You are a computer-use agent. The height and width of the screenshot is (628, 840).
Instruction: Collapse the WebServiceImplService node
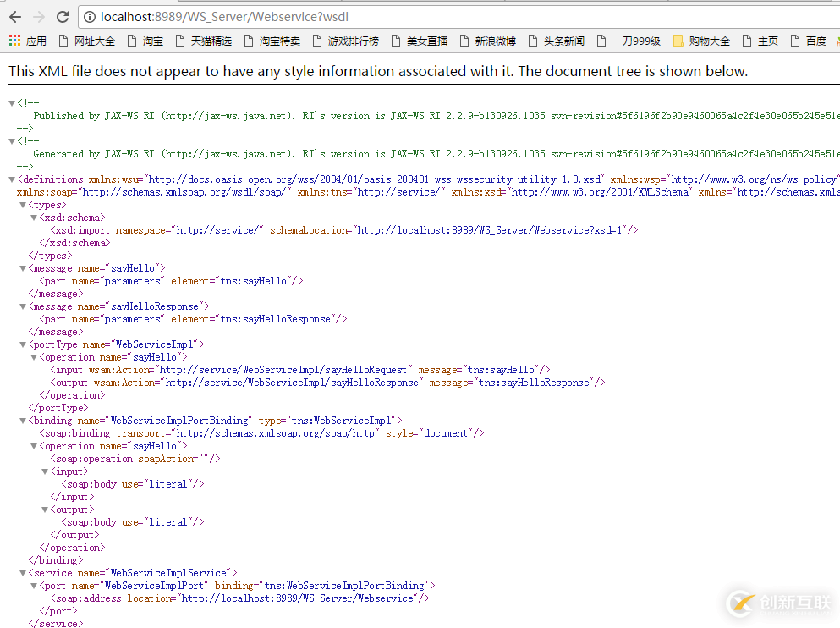click(x=21, y=572)
